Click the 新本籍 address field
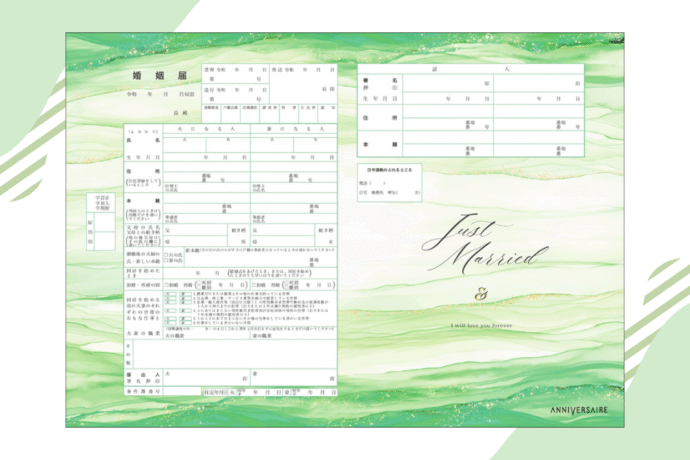The image size is (690, 460). pyautogui.click(x=261, y=259)
